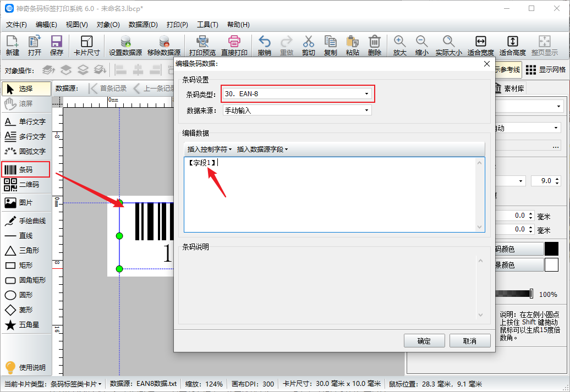Image resolution: width=570 pixels, height=392 pixels.
Task: Open the 文件(F) menu
Action: pyautogui.click(x=17, y=25)
